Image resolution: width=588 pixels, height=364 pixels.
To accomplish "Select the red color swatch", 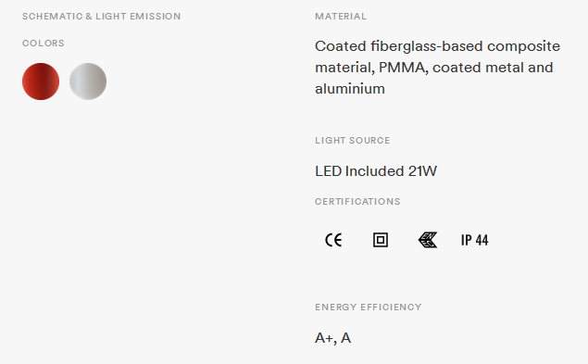I will click(41, 82).
